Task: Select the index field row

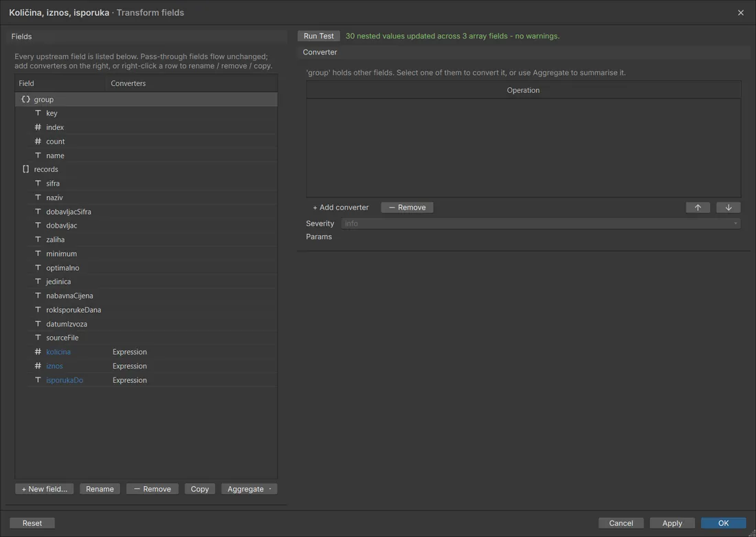Action: tap(146, 127)
